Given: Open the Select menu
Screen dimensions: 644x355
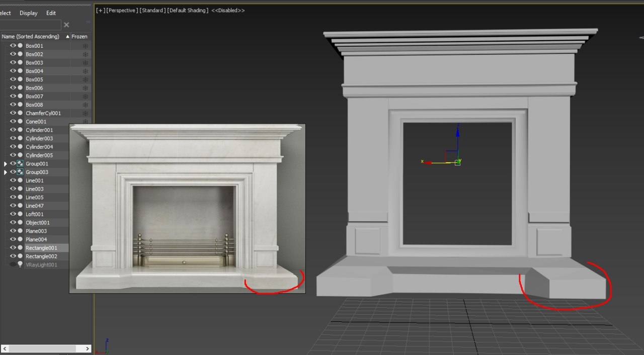Looking at the screenshot, I should [x=6, y=13].
